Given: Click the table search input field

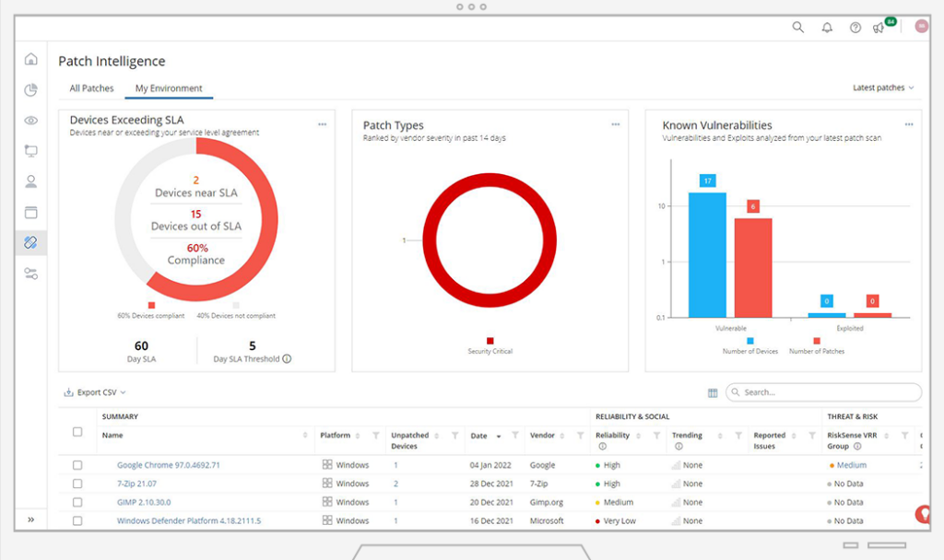Looking at the screenshot, I should click(823, 391).
